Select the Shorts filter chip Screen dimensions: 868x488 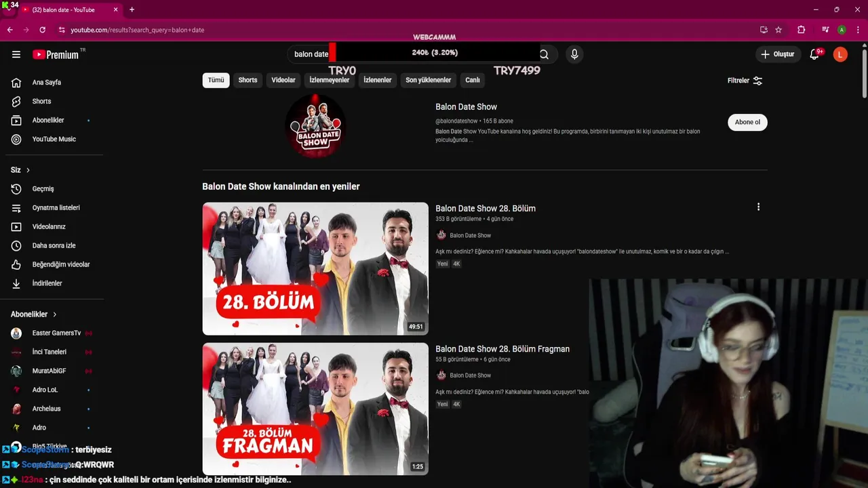tap(248, 80)
